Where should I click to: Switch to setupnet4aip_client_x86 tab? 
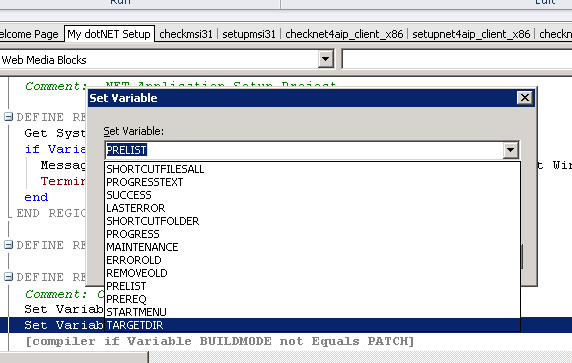click(471, 34)
